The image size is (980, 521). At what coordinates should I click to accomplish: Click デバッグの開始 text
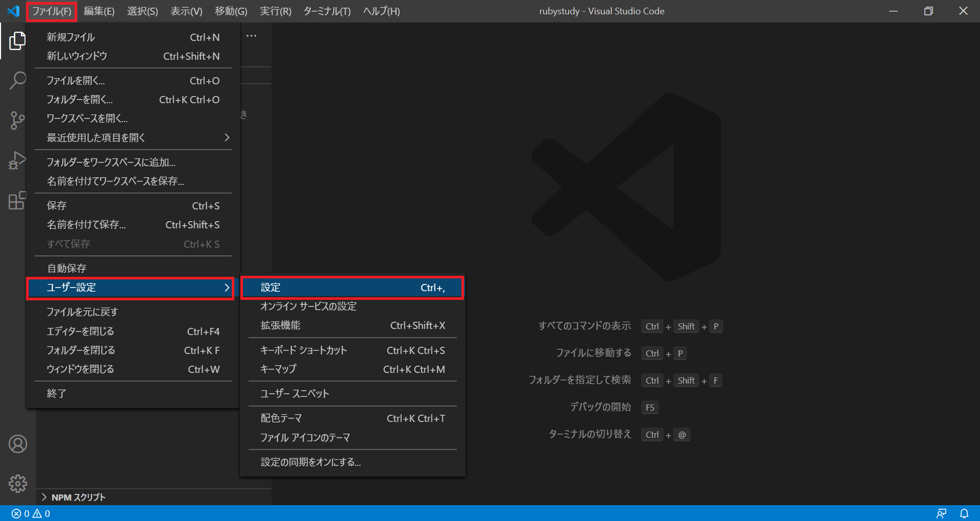click(601, 407)
